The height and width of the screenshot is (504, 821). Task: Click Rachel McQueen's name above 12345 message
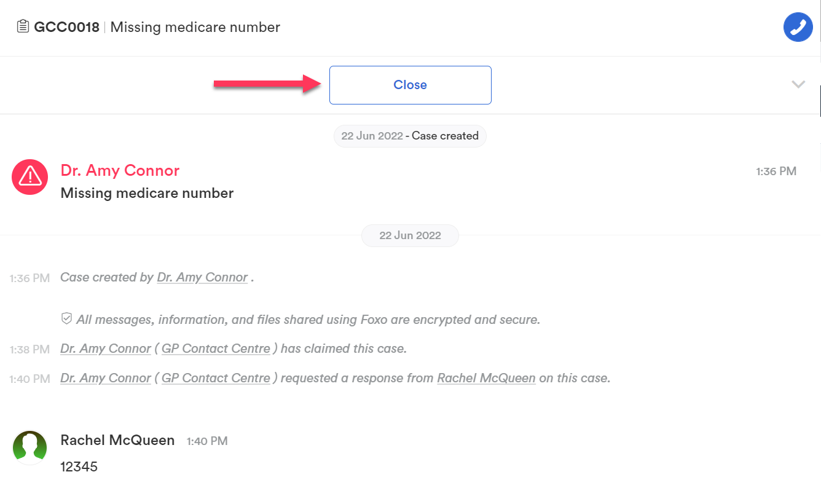point(117,440)
